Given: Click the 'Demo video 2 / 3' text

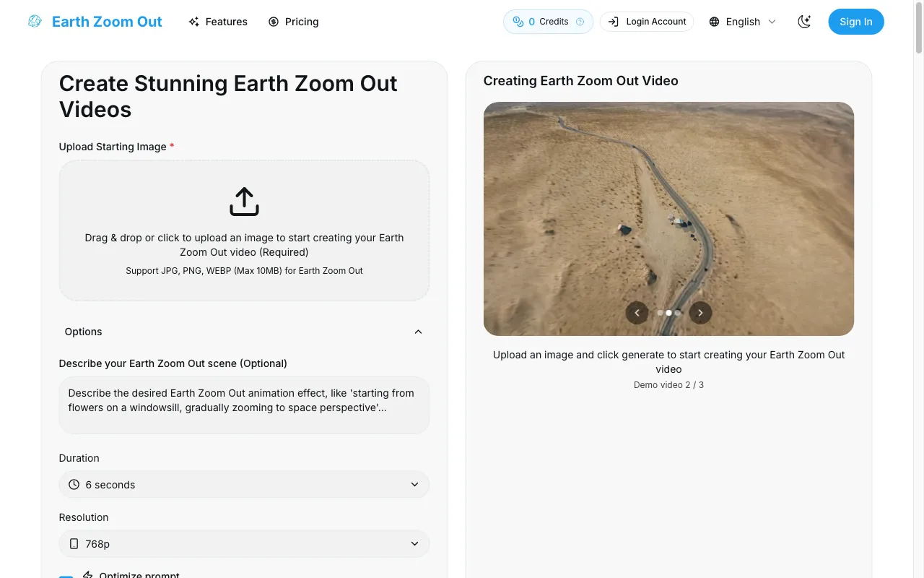Looking at the screenshot, I should coord(668,385).
